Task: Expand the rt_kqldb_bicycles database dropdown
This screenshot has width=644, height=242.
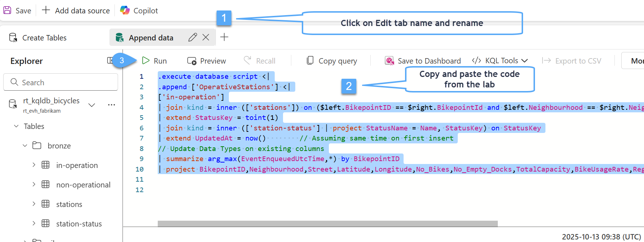Action: click(x=92, y=105)
